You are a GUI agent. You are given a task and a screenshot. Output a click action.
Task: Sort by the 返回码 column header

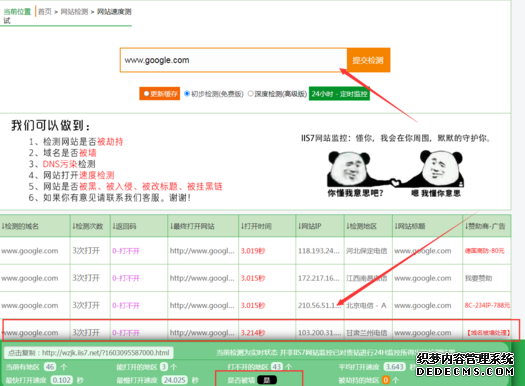click(x=125, y=226)
